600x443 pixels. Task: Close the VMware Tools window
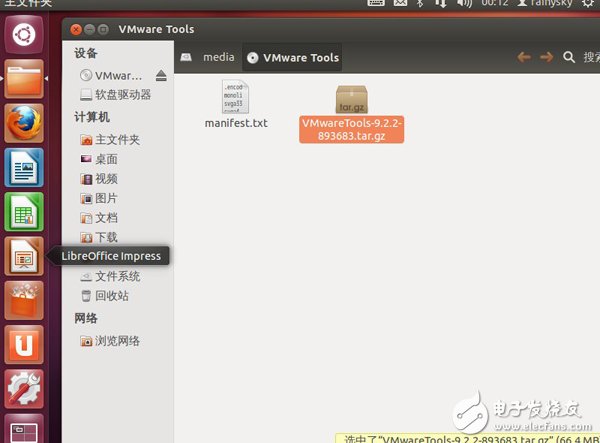point(76,29)
